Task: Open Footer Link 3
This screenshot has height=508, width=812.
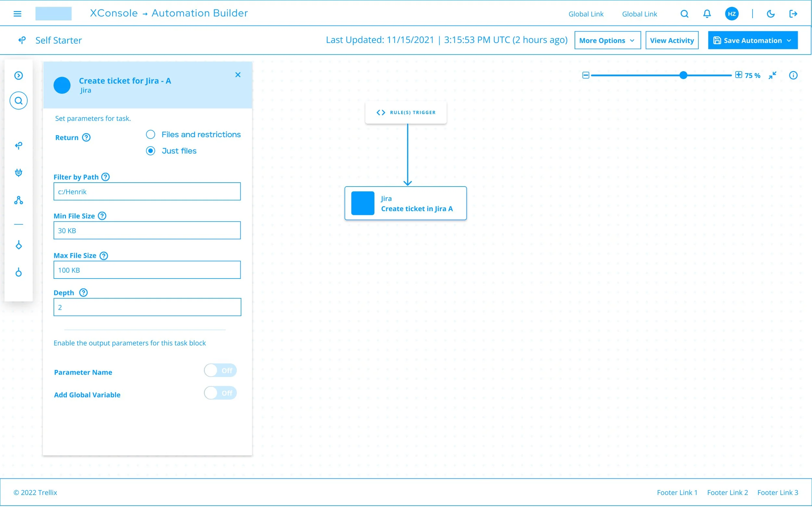Action: 778,492
